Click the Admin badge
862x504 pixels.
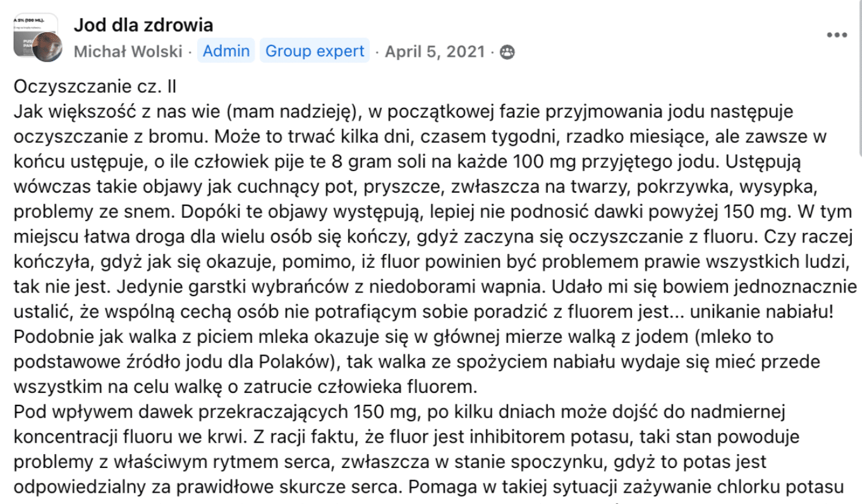[226, 51]
